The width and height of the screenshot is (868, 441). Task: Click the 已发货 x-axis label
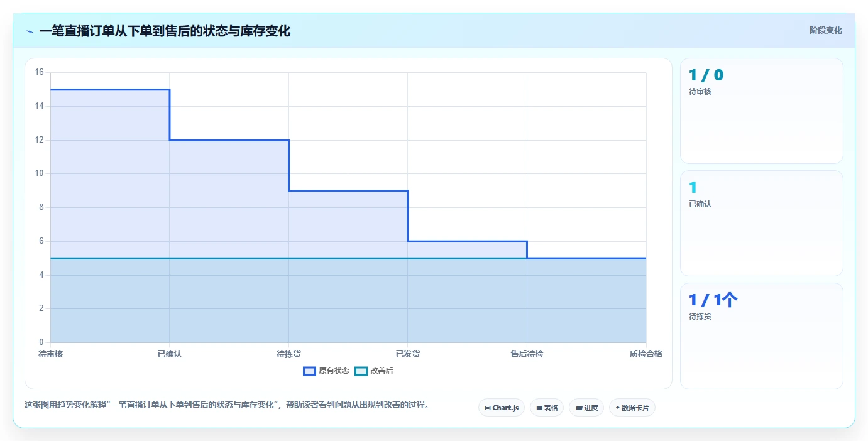tap(408, 354)
